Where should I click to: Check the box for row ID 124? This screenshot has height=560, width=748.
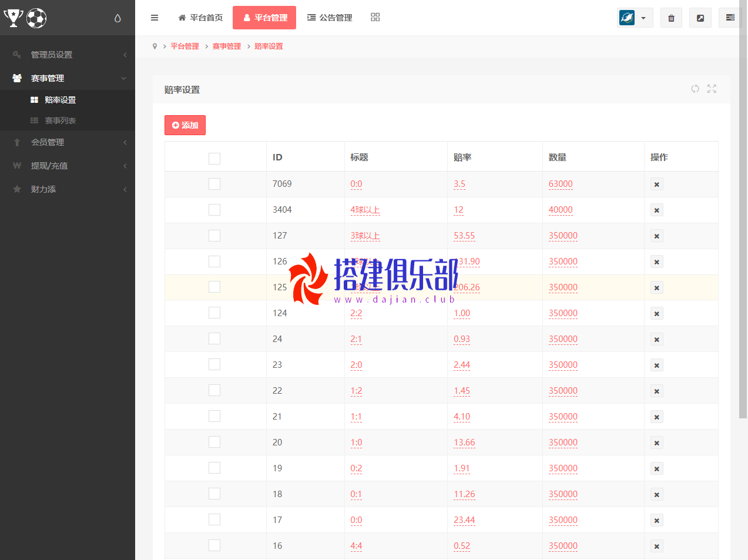214,313
